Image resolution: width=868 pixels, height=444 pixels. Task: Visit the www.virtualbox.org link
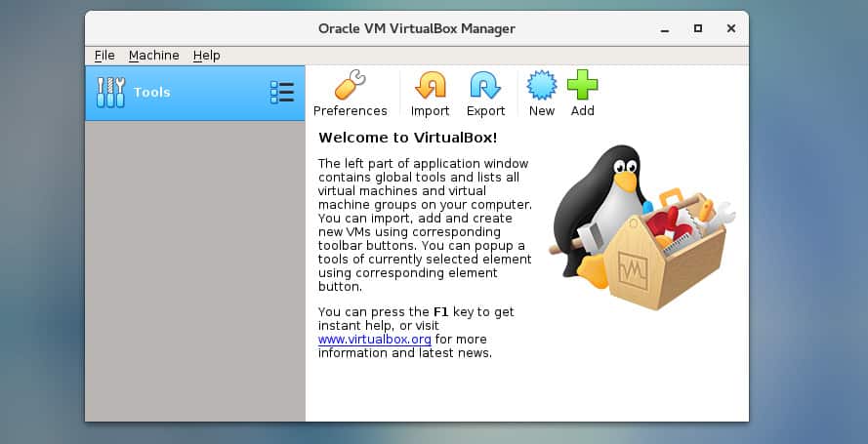[x=374, y=339]
